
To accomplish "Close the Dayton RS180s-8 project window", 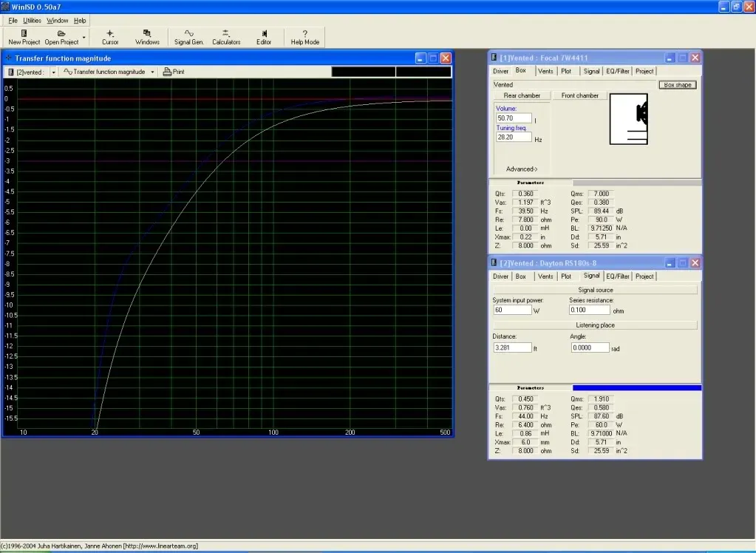I will click(695, 263).
